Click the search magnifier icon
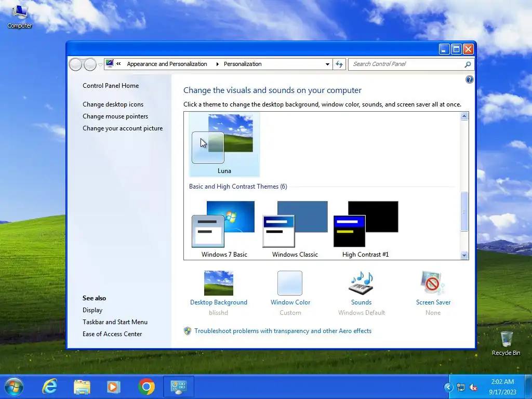This screenshot has width=532, height=399. (x=468, y=64)
